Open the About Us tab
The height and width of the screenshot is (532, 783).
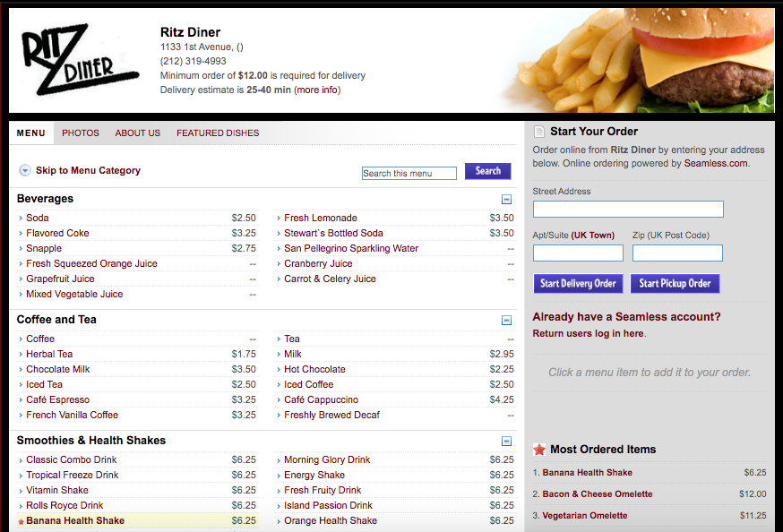click(x=137, y=133)
